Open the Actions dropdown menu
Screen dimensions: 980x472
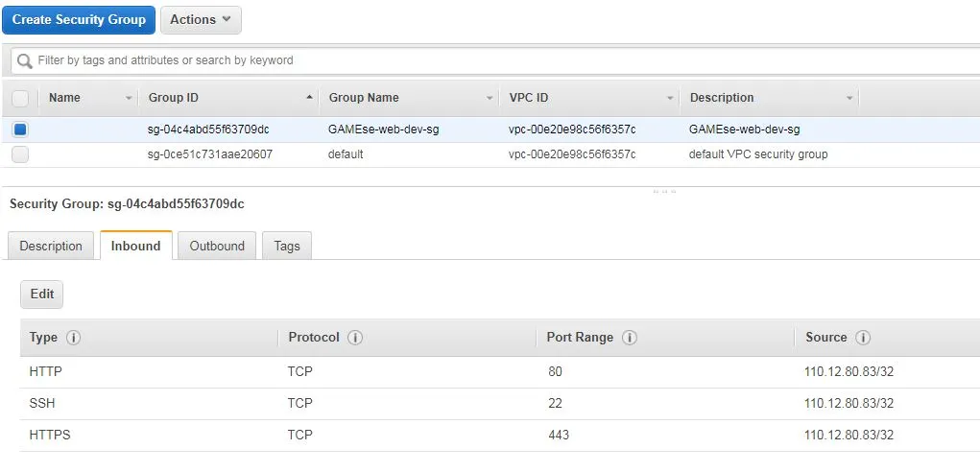pyautogui.click(x=201, y=20)
